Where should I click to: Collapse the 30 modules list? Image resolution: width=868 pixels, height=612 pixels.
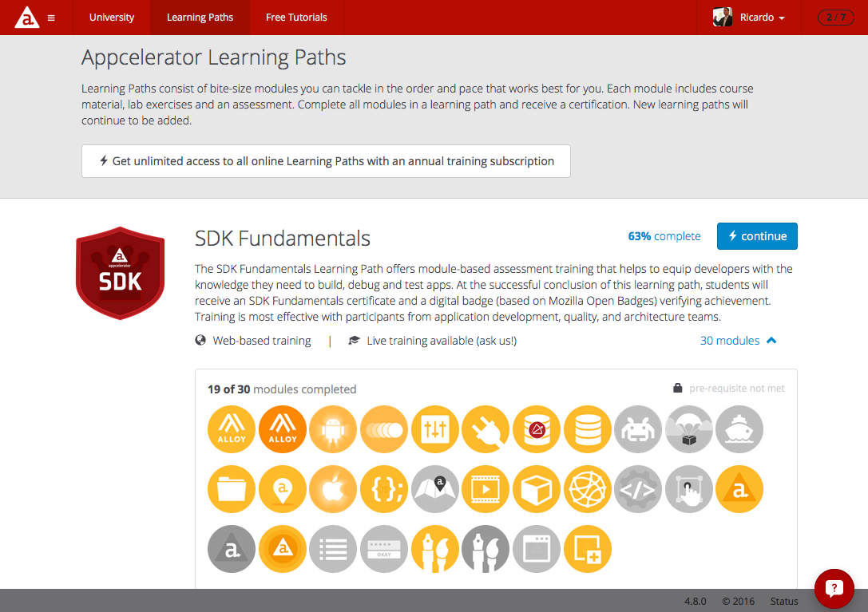click(x=738, y=340)
